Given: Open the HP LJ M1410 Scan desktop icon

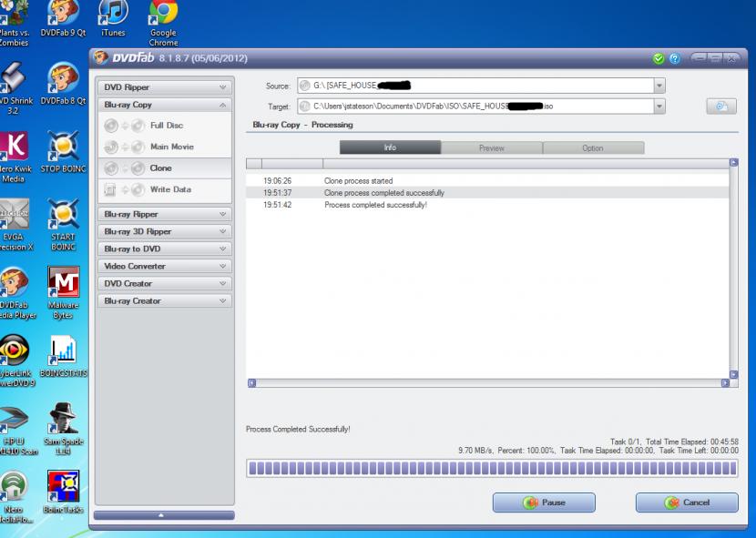Looking at the screenshot, I should pos(17,429).
